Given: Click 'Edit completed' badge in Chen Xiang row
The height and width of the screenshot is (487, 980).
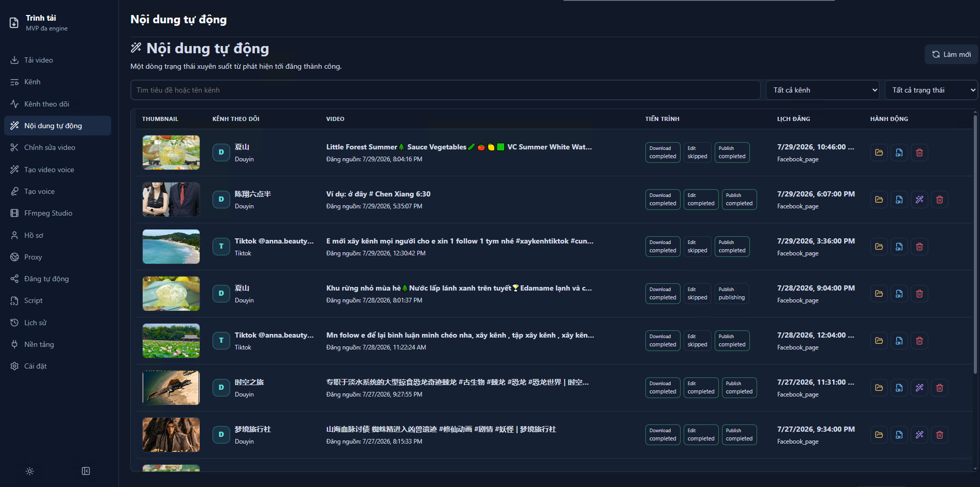Looking at the screenshot, I should [x=701, y=200].
